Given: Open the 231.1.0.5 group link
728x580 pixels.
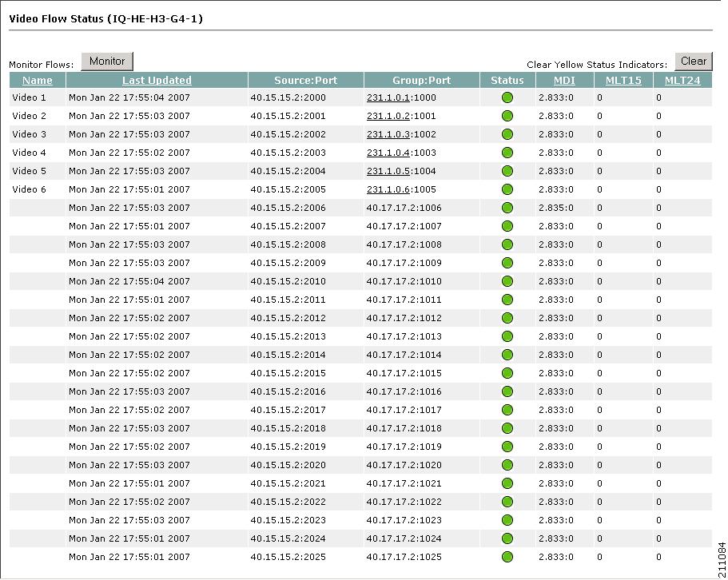Looking at the screenshot, I should [x=389, y=171].
